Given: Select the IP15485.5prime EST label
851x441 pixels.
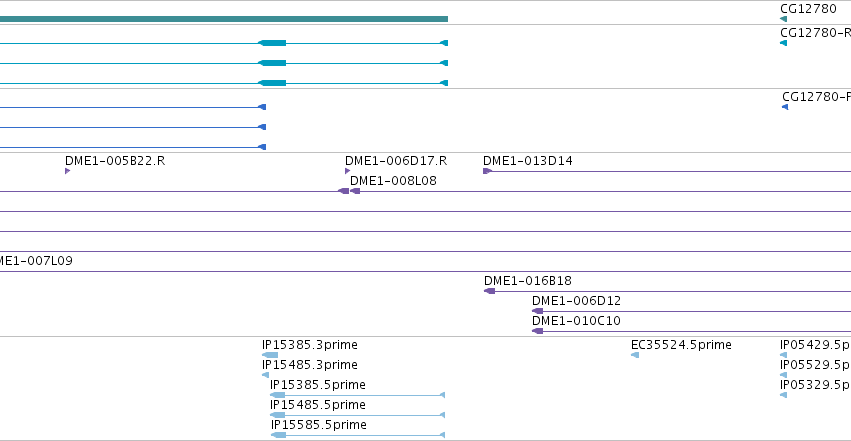Looking at the screenshot, I should [x=318, y=405].
